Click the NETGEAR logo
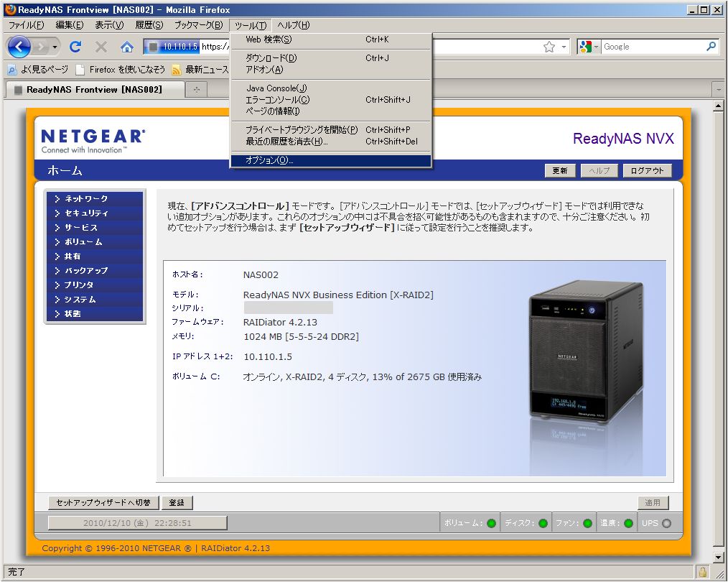 [x=93, y=142]
